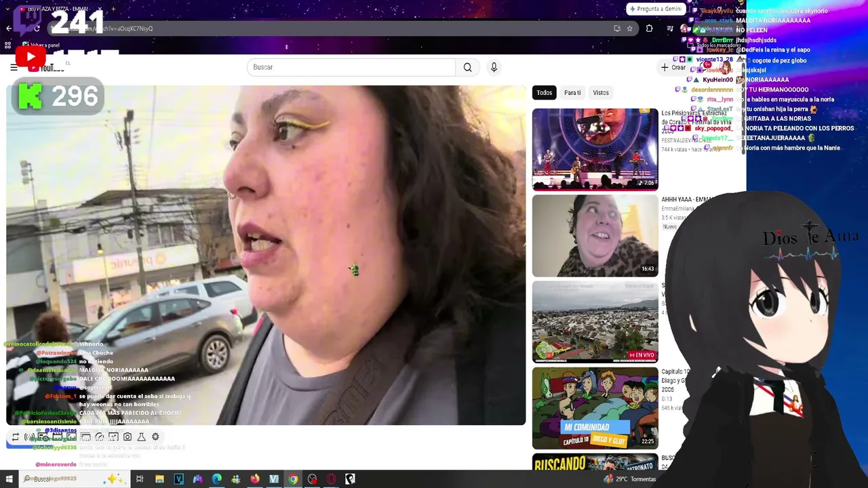The image size is (868, 488).
Task: Open Microsoft Edge from the taskbar
Action: click(x=216, y=479)
